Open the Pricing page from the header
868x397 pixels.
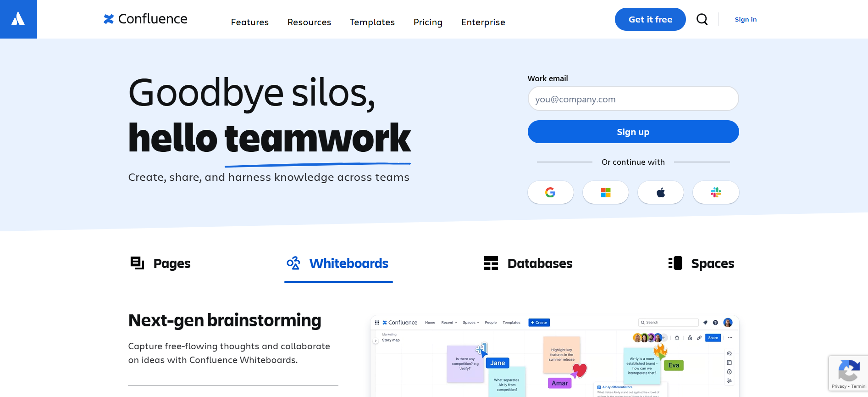pos(428,22)
